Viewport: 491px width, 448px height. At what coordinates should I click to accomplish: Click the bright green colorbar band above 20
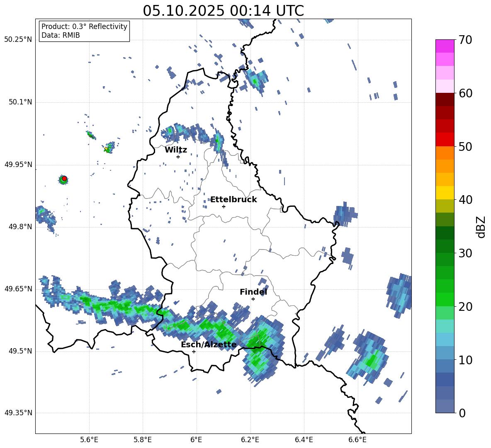point(445,299)
